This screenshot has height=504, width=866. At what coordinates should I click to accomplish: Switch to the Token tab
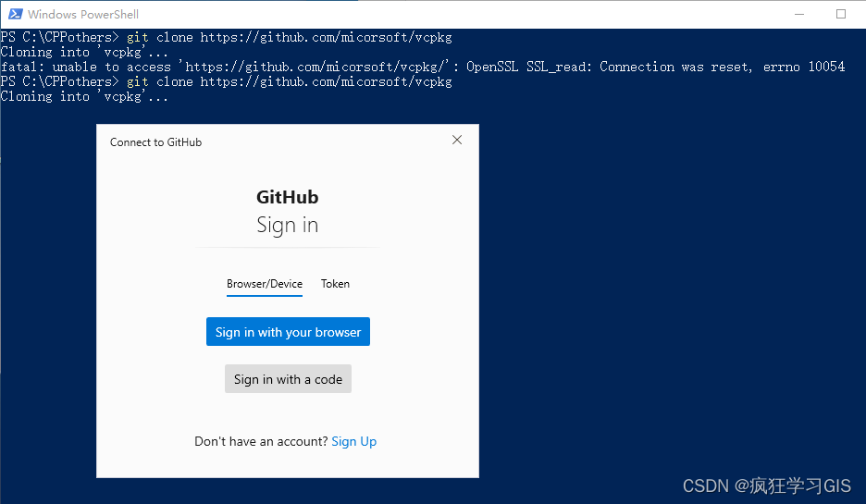[335, 284]
